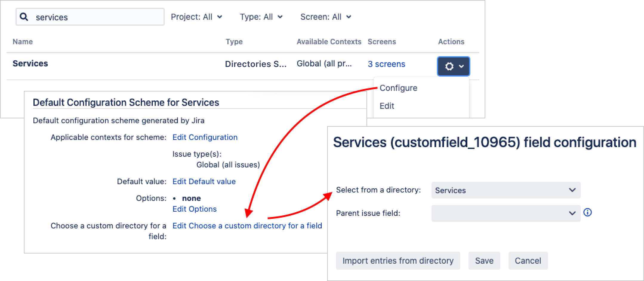Expand the Parent issue field dropdown
This screenshot has height=281, width=644.
point(506,213)
